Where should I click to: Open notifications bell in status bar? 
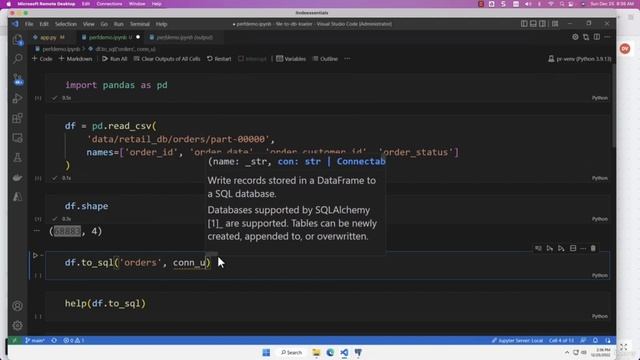click(x=596, y=340)
